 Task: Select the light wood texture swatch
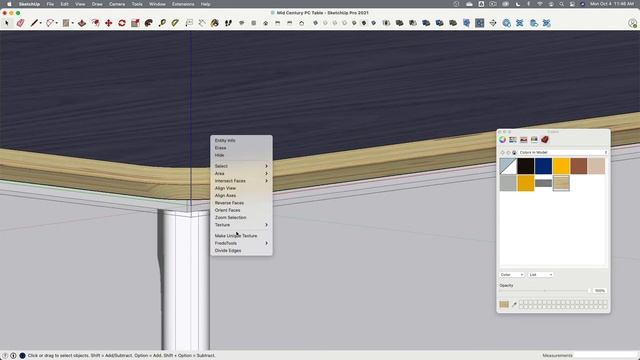(x=561, y=183)
